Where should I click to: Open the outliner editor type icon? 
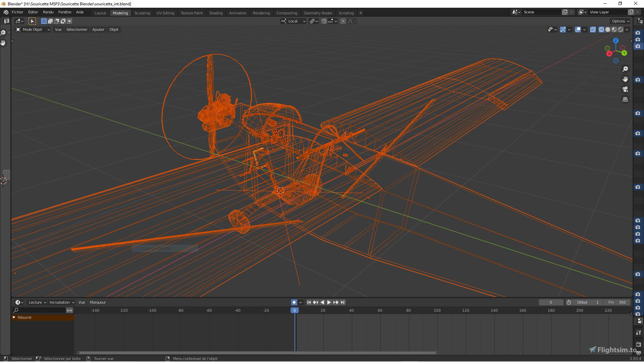(640, 21)
